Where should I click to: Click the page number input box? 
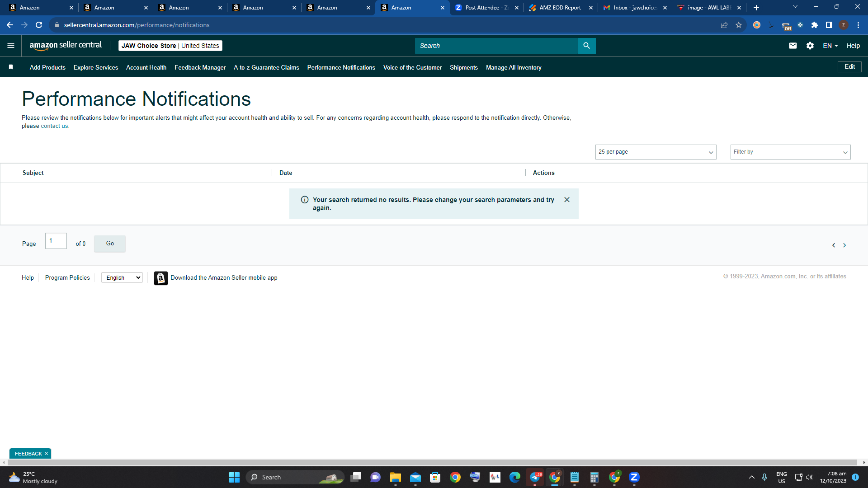coord(56,241)
